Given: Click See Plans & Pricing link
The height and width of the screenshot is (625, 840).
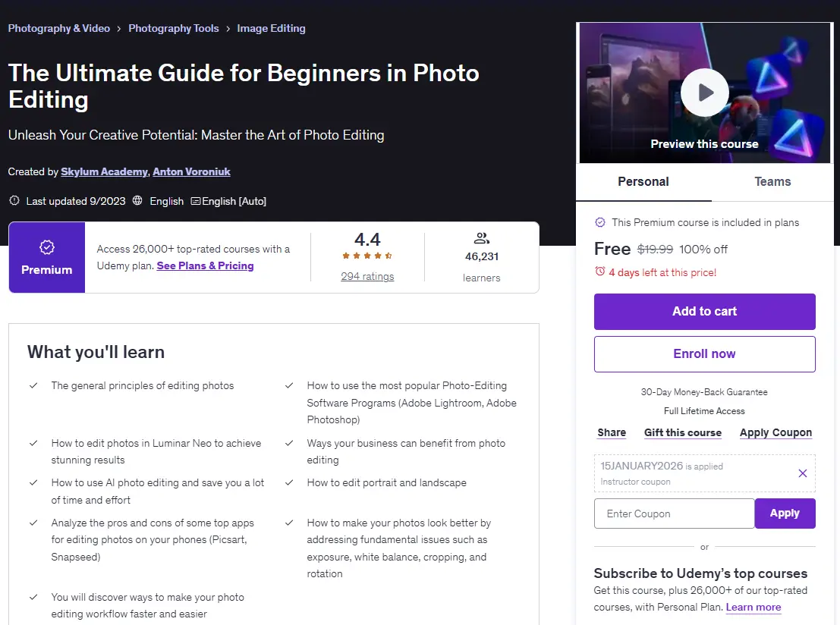Looking at the screenshot, I should coord(205,265).
